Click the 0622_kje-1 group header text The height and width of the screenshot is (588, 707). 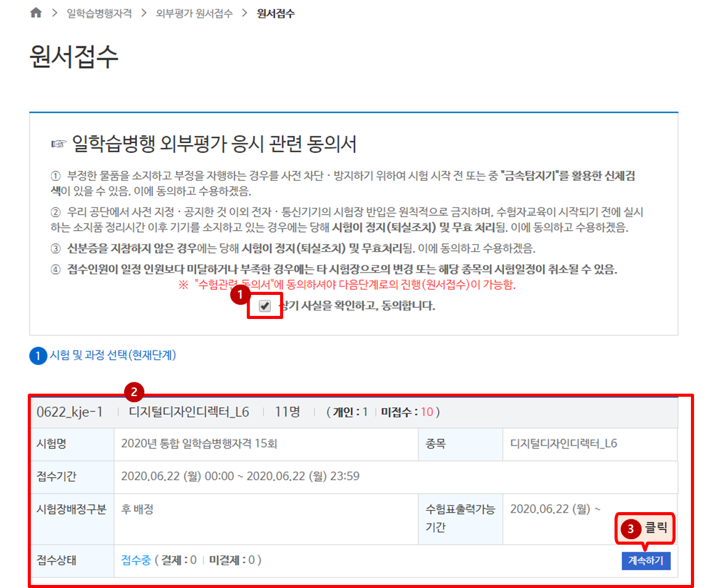(x=70, y=412)
